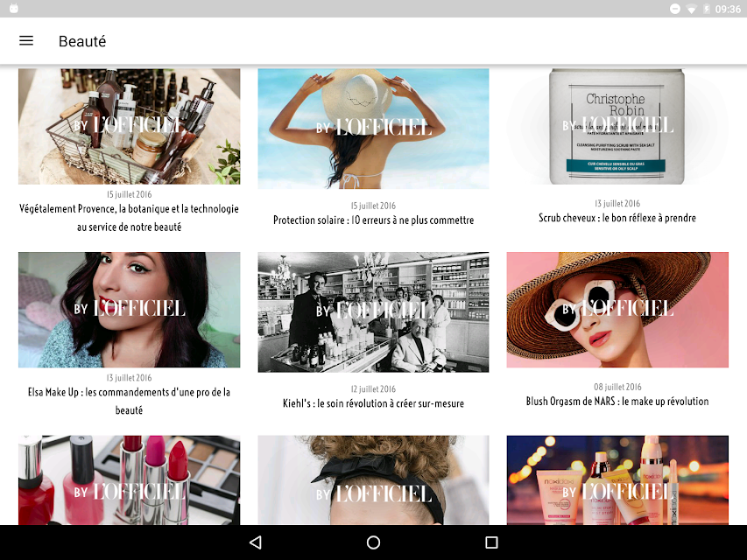Open the hamburger navigation menu
Image resolution: width=747 pixels, height=560 pixels.
pos(26,41)
